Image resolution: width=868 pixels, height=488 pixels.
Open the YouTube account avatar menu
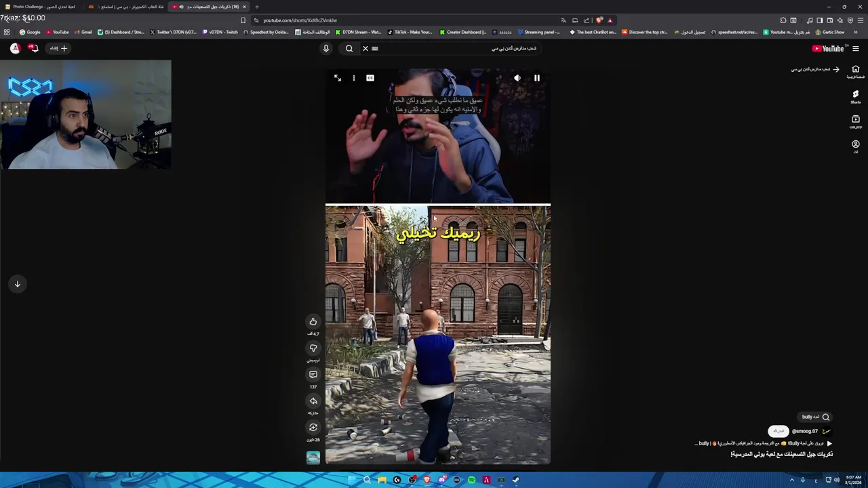pos(15,48)
